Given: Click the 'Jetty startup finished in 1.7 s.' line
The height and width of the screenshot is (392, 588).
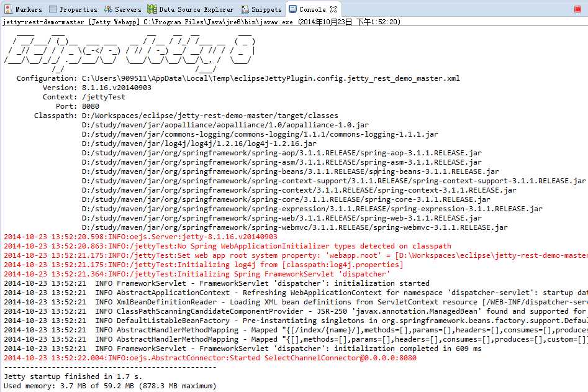Looking at the screenshot, I should pyautogui.click(x=73, y=376).
